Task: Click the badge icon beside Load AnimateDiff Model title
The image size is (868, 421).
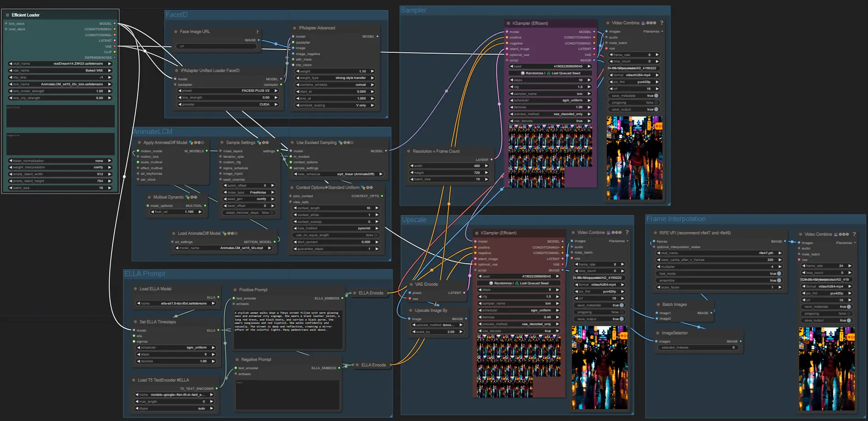Action: [x=224, y=233]
